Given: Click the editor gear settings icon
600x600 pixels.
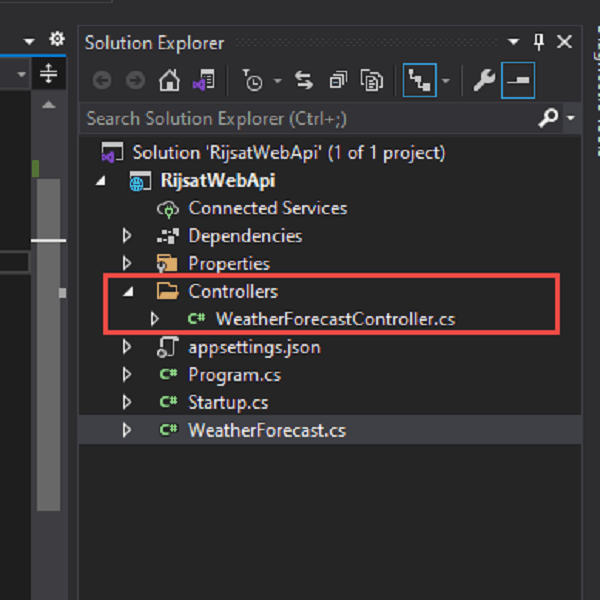Looking at the screenshot, I should click(x=57, y=39).
